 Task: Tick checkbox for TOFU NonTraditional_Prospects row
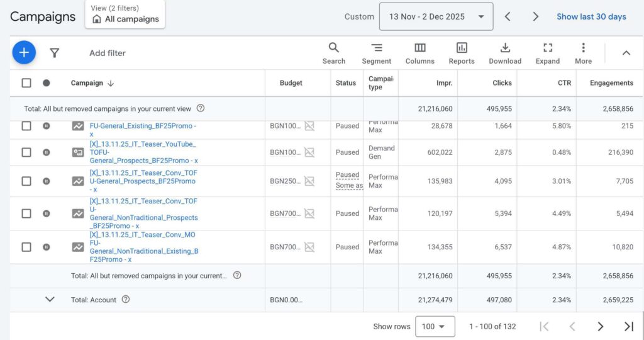point(26,213)
